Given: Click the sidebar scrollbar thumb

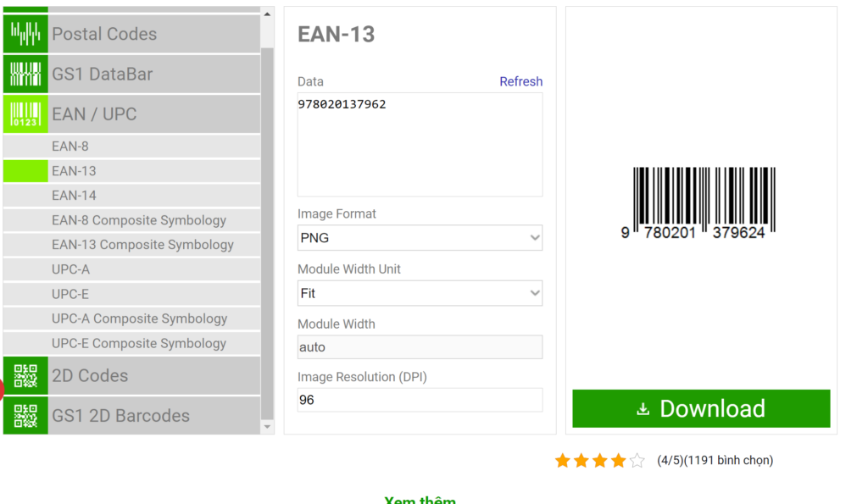Looking at the screenshot, I should [267, 234].
